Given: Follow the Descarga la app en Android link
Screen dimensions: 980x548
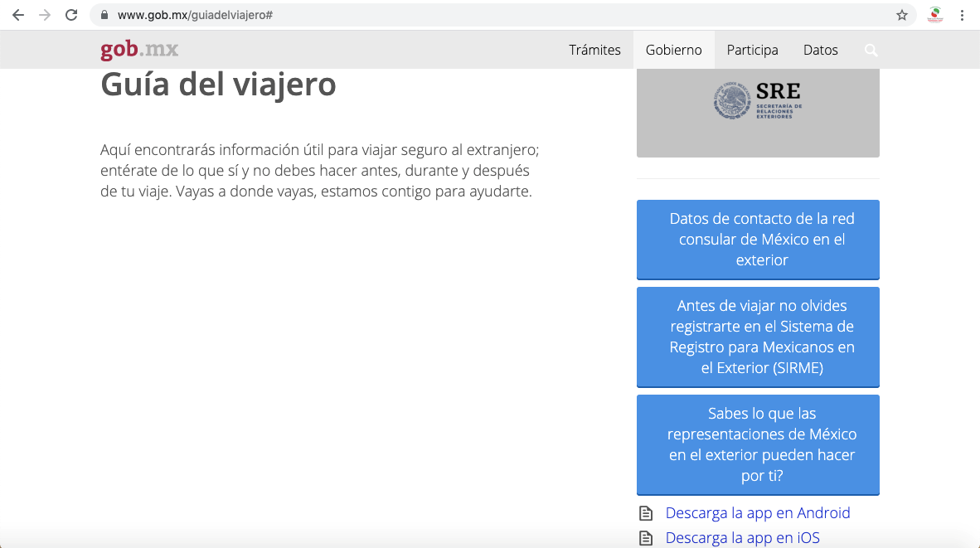Looking at the screenshot, I should 757,513.
